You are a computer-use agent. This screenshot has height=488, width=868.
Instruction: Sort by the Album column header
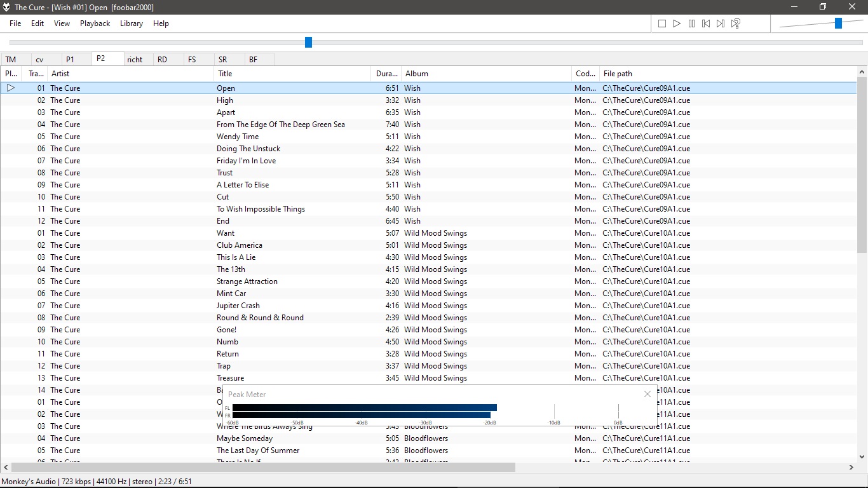pyautogui.click(x=486, y=74)
